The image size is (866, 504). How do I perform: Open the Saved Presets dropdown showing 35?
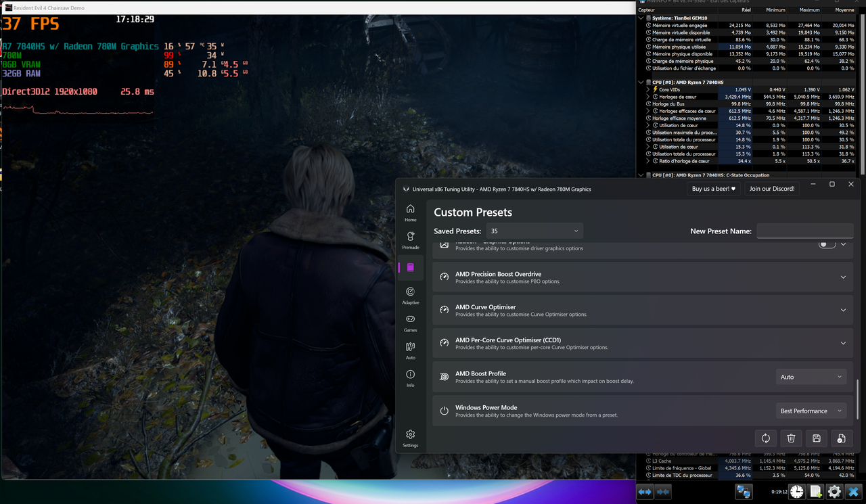pyautogui.click(x=534, y=231)
